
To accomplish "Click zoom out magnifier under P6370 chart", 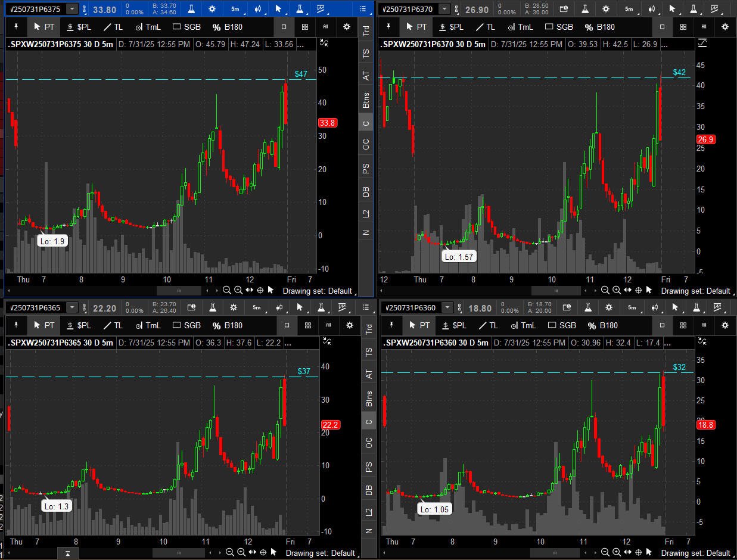I will tap(605, 290).
